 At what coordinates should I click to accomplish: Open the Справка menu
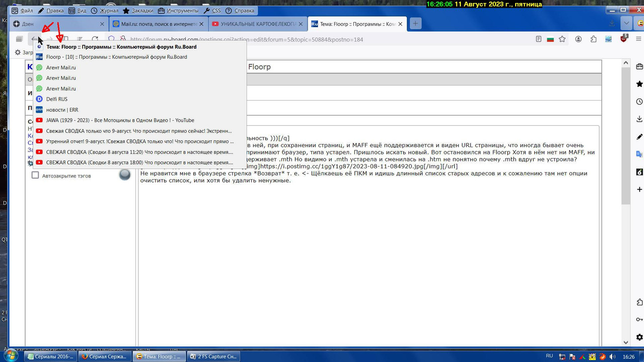(x=240, y=11)
